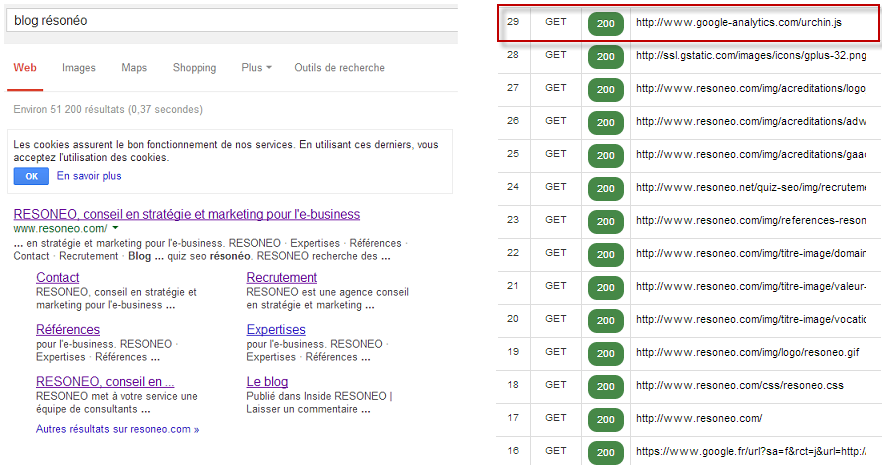Select the css/resoneo.css request URL
Viewport: 882px width, 471px height.
pos(740,385)
